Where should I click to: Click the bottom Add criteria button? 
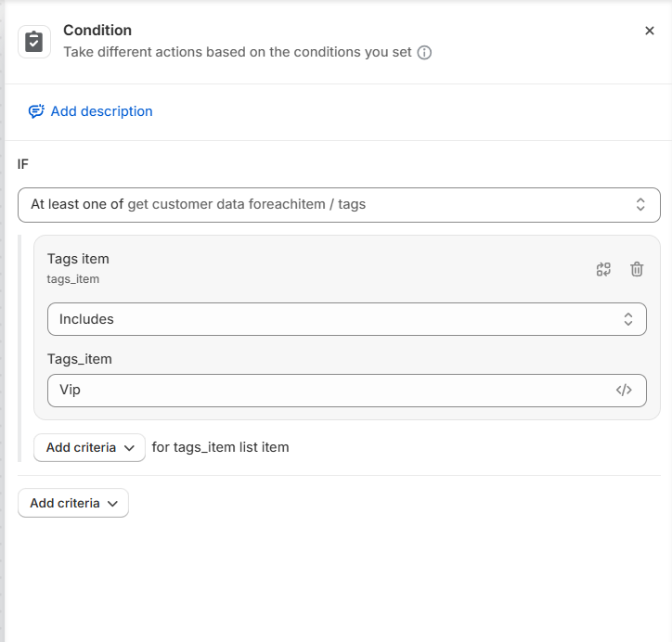tap(73, 503)
